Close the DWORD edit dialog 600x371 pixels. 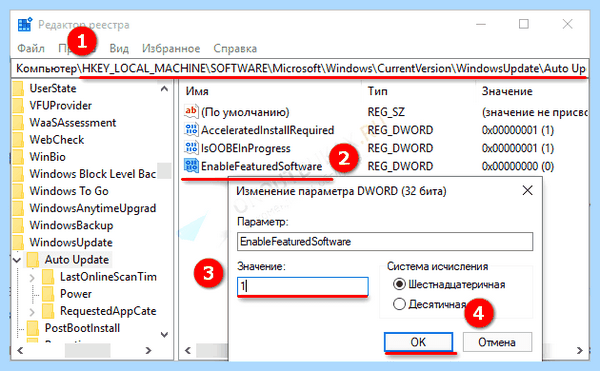point(527,190)
